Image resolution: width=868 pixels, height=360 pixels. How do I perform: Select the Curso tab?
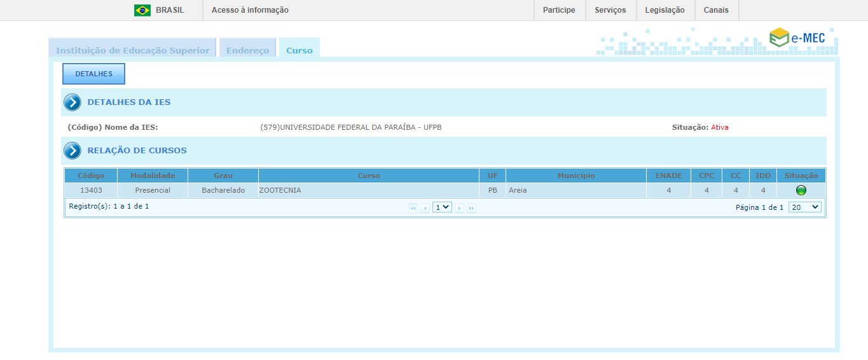click(299, 50)
